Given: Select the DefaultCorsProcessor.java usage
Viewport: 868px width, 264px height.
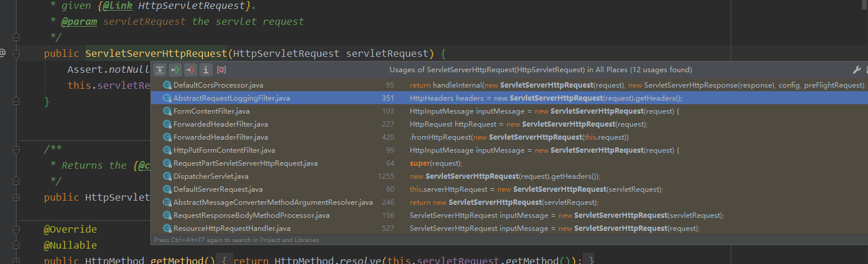Looking at the screenshot, I should click(218, 85).
